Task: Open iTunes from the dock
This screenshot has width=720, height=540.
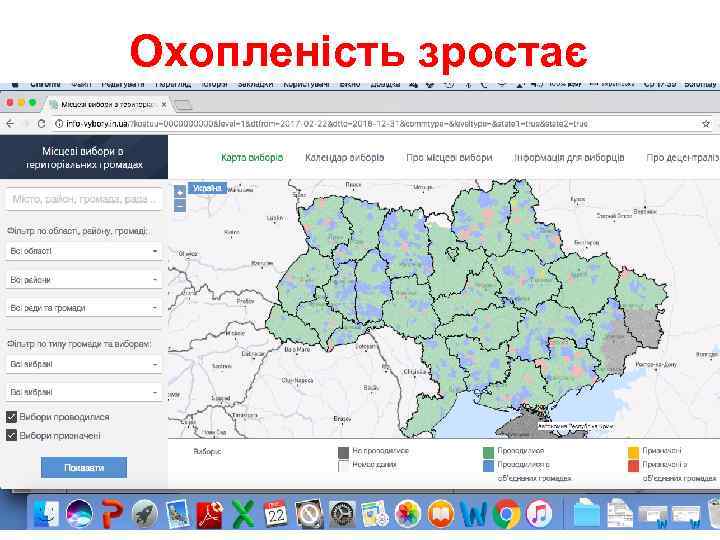Action: tap(539, 514)
